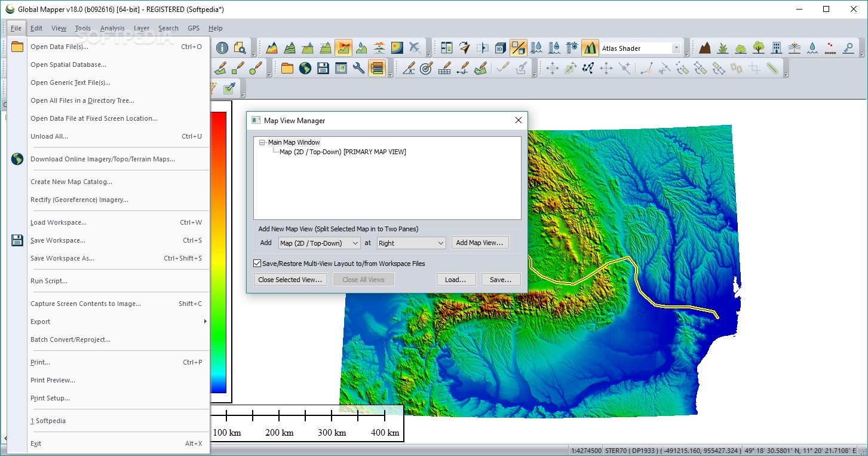The image size is (868, 456).
Task: Open overflow arrow after Atlas Shader toolbar
Action: [686, 54]
